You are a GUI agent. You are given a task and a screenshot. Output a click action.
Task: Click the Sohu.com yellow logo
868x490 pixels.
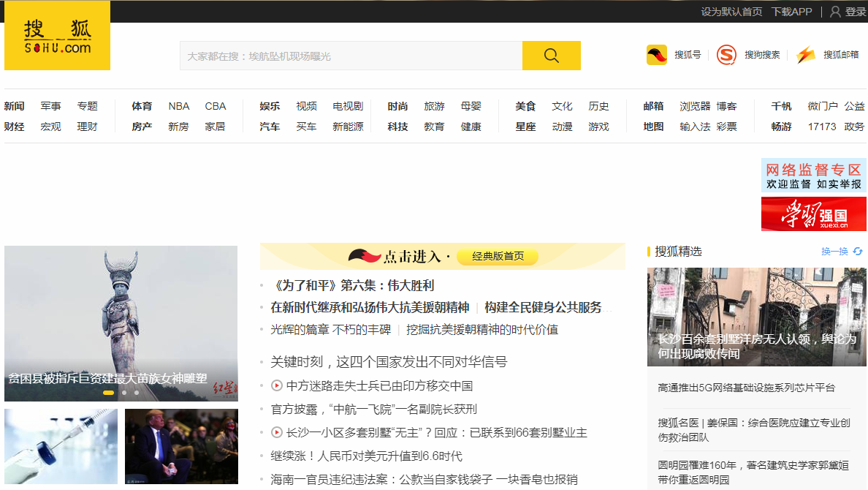[x=57, y=36]
